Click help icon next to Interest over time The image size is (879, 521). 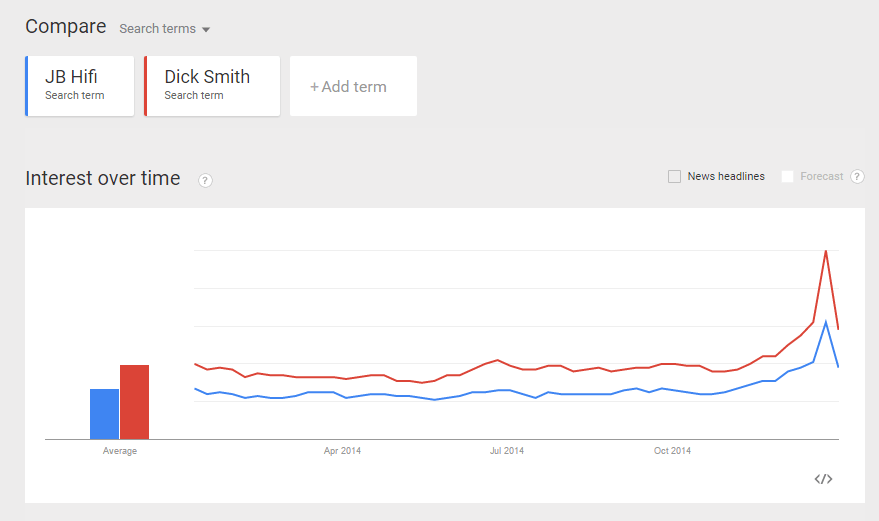point(205,181)
